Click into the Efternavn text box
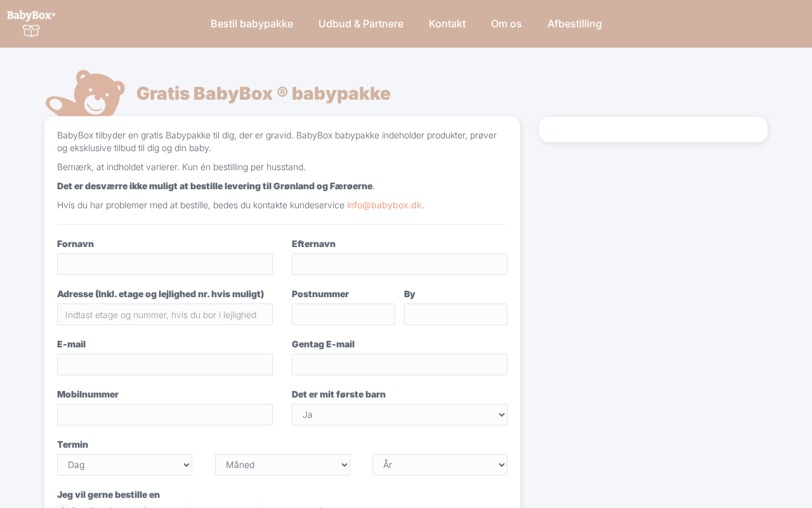The width and height of the screenshot is (812, 508). (400, 264)
